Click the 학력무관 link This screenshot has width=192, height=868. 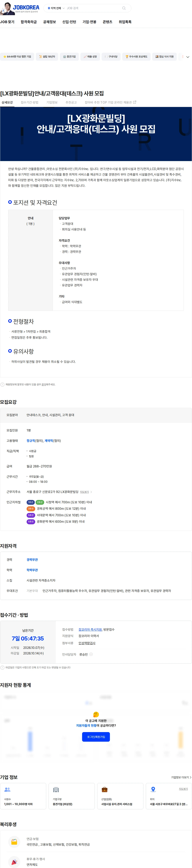tap(32, 570)
